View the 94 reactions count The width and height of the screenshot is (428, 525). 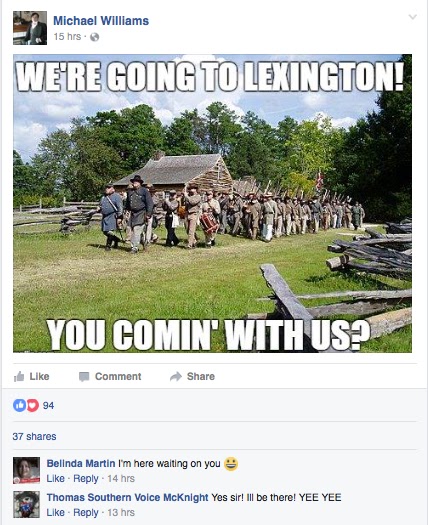(48, 405)
